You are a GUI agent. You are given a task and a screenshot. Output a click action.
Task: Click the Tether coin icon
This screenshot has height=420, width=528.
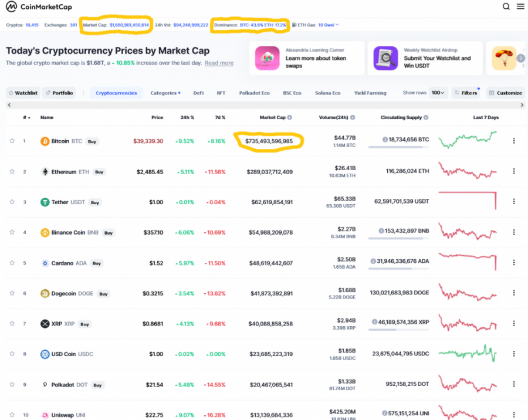(45, 202)
